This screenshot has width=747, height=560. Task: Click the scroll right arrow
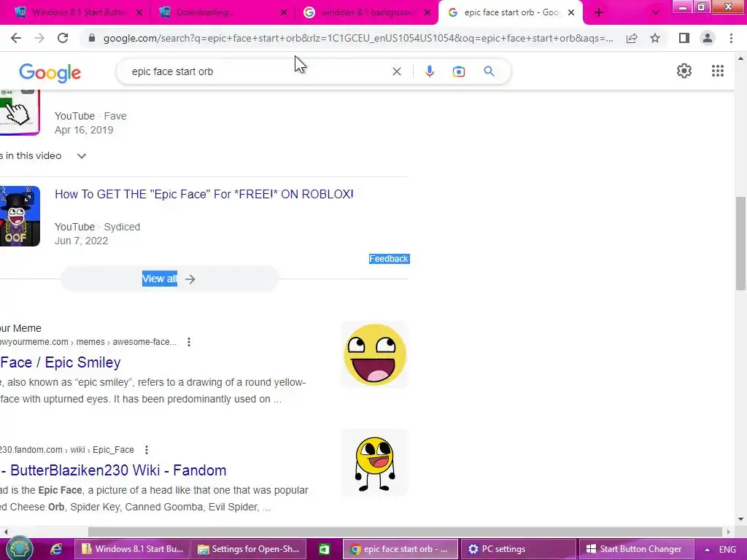pos(729,532)
